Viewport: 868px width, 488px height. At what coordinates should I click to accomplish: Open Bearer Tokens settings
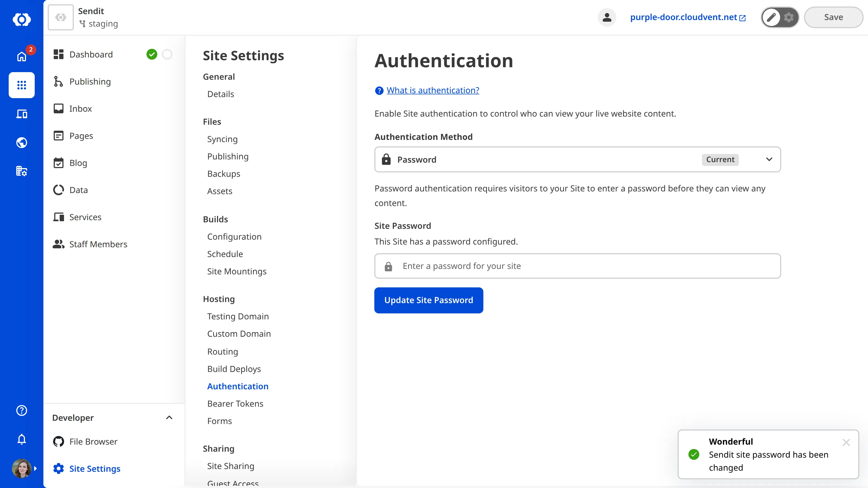[x=235, y=403]
